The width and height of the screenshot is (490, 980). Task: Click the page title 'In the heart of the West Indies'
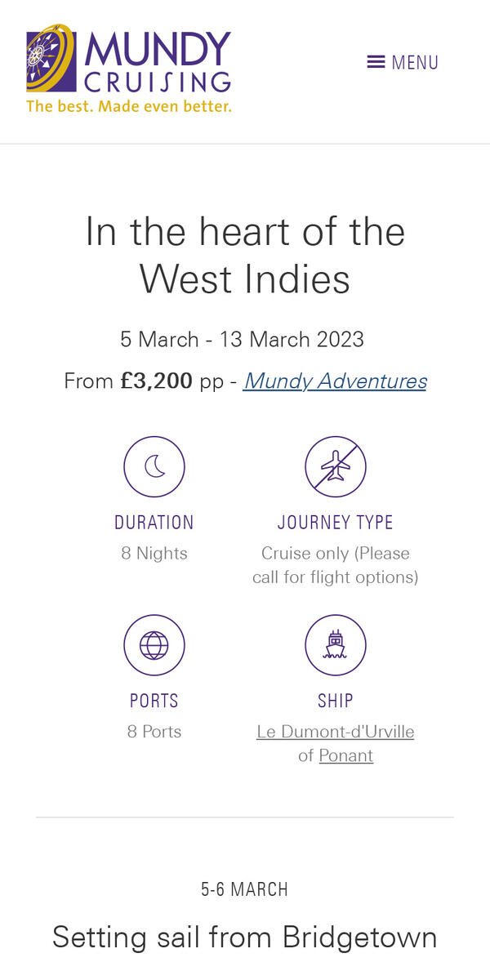pos(245,254)
